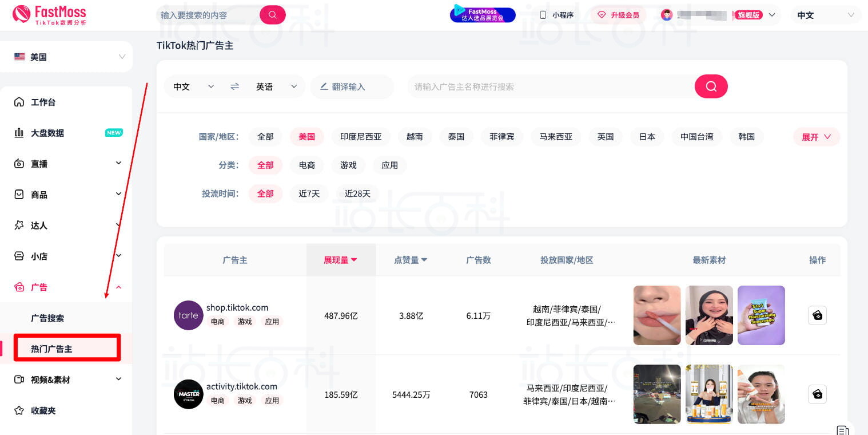The width and height of the screenshot is (868, 435).
Task: Click the Ads sidebar icon
Action: click(19, 287)
